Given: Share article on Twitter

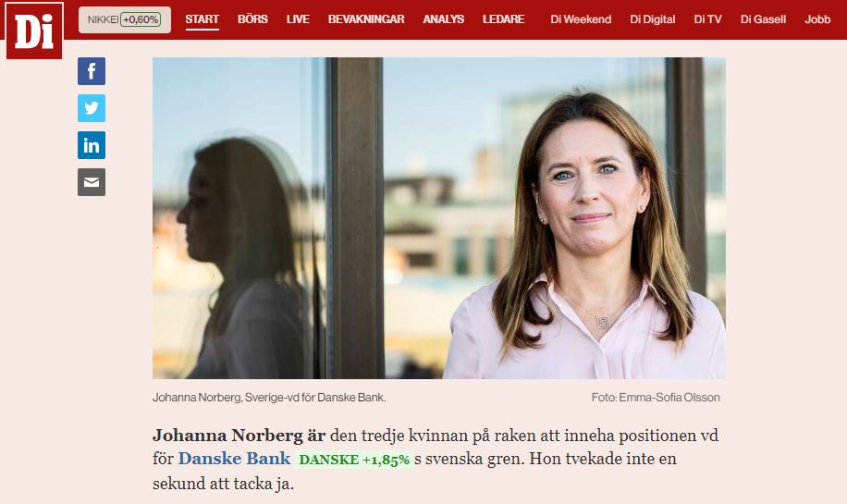Looking at the screenshot, I should click(x=92, y=108).
